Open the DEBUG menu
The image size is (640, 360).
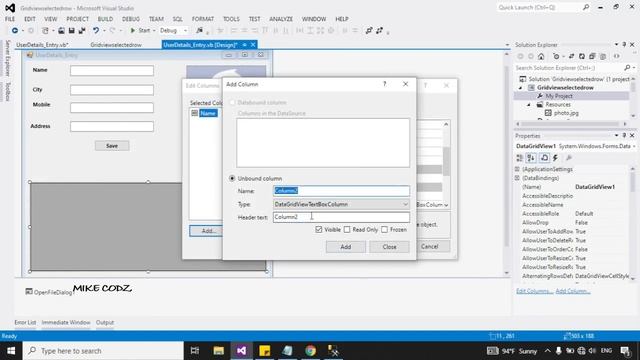click(x=131, y=19)
